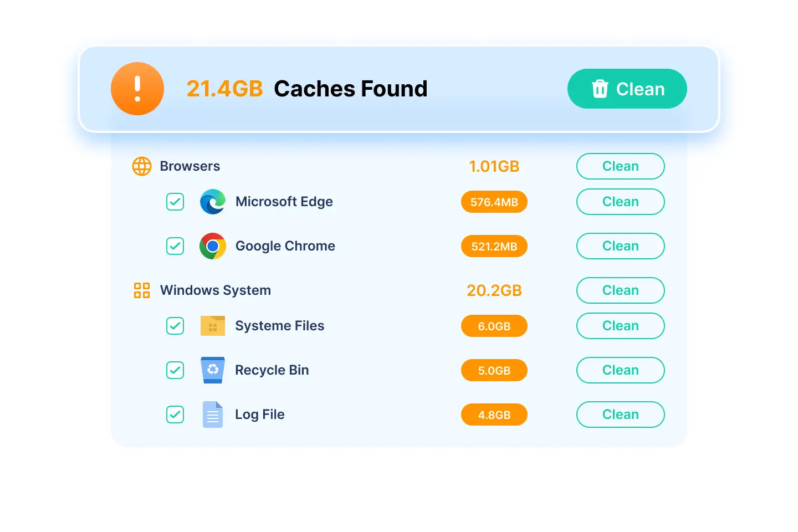This screenshot has height=532, width=798.
Task: Uncheck the Google Chrome checkbox
Action: click(175, 246)
